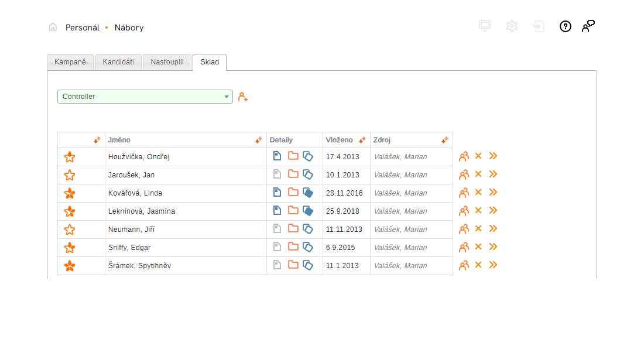Screen dimensions: 644x363
Task: Switch to the Kandidáti tab
Action: click(118, 62)
